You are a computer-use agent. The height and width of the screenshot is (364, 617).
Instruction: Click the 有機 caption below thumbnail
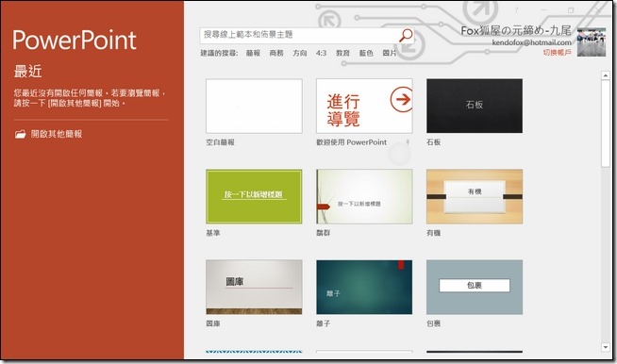tap(434, 233)
